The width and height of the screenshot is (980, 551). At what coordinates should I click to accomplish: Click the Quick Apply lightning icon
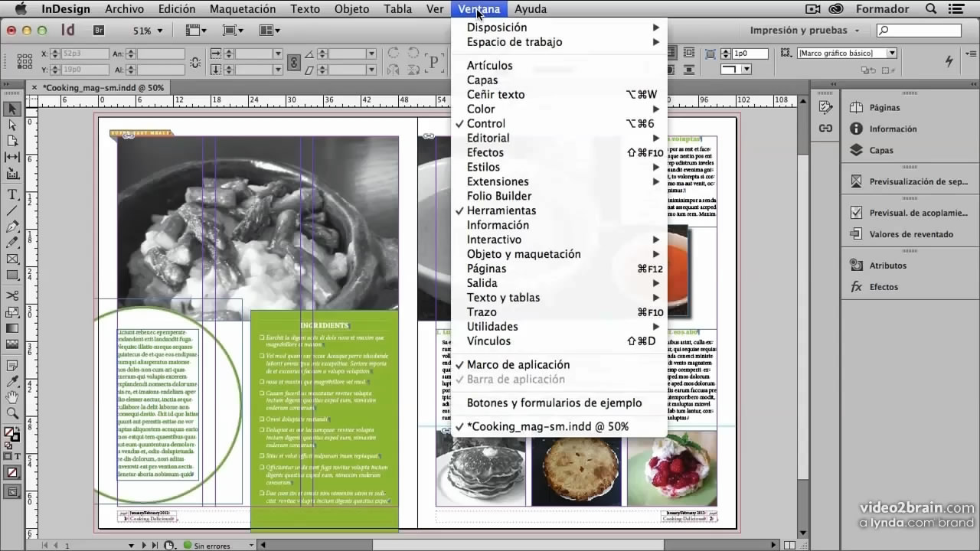pos(949,60)
